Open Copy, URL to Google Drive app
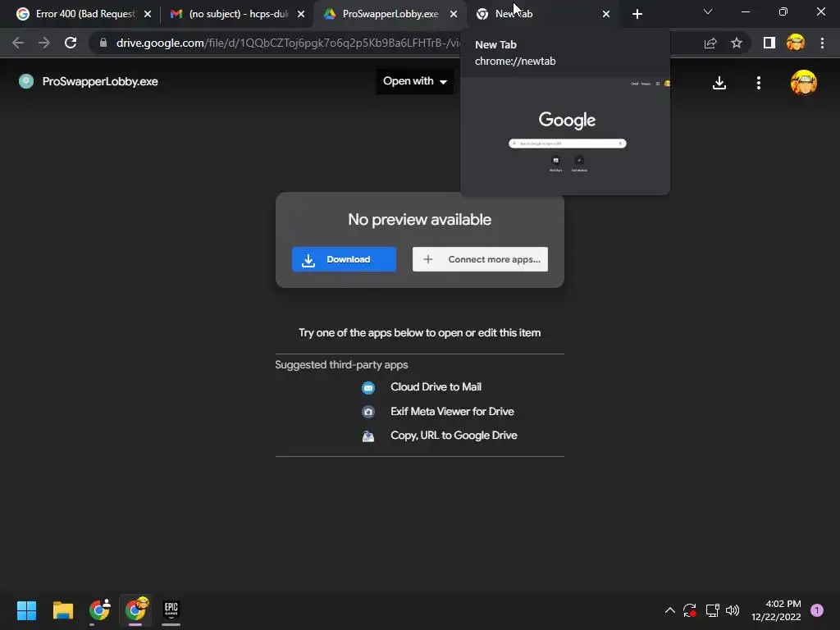This screenshot has height=630, width=840. click(454, 436)
